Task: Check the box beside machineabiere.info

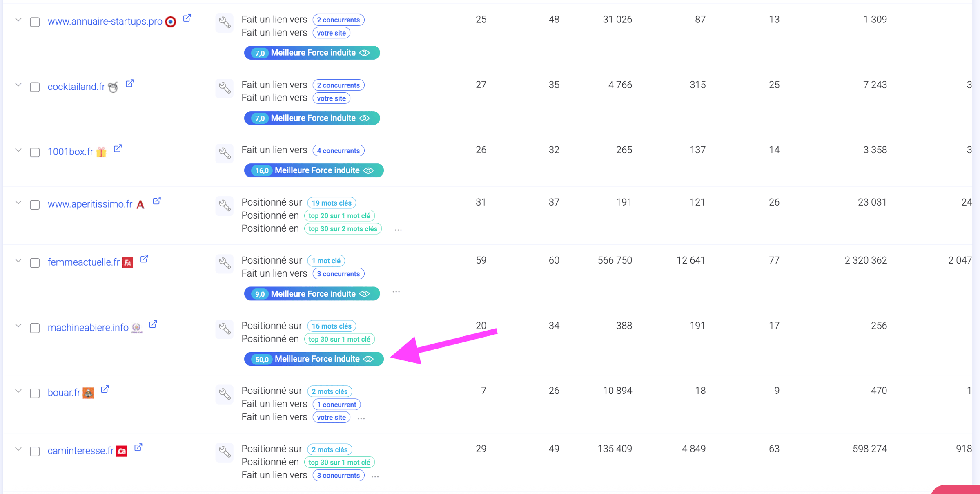Action: click(35, 328)
